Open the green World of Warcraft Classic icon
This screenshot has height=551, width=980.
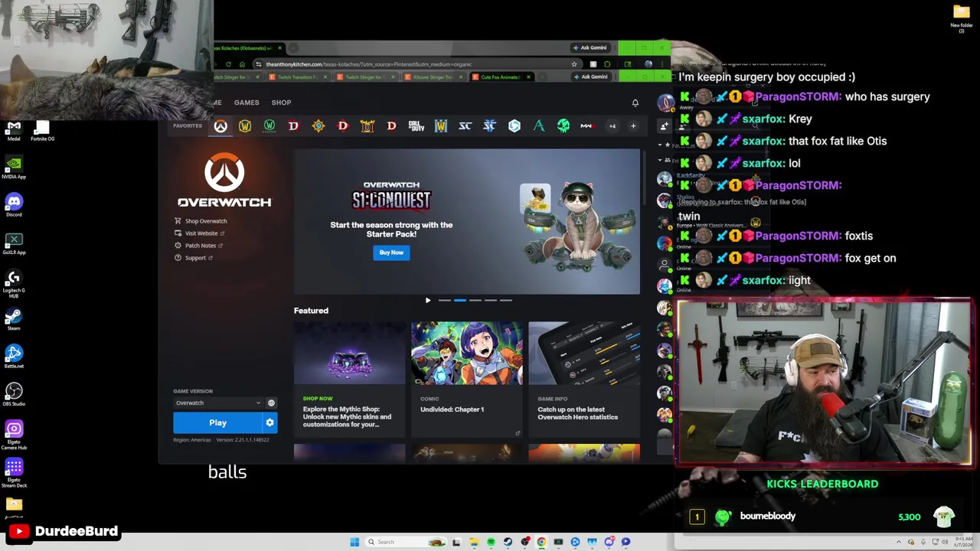pos(269,126)
